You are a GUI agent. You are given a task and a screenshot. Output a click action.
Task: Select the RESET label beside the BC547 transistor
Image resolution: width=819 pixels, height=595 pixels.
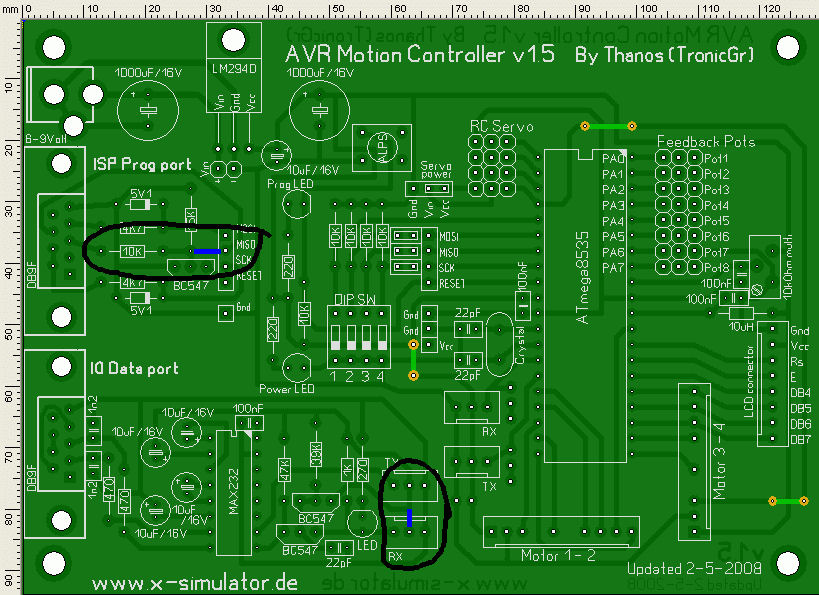pos(249,276)
